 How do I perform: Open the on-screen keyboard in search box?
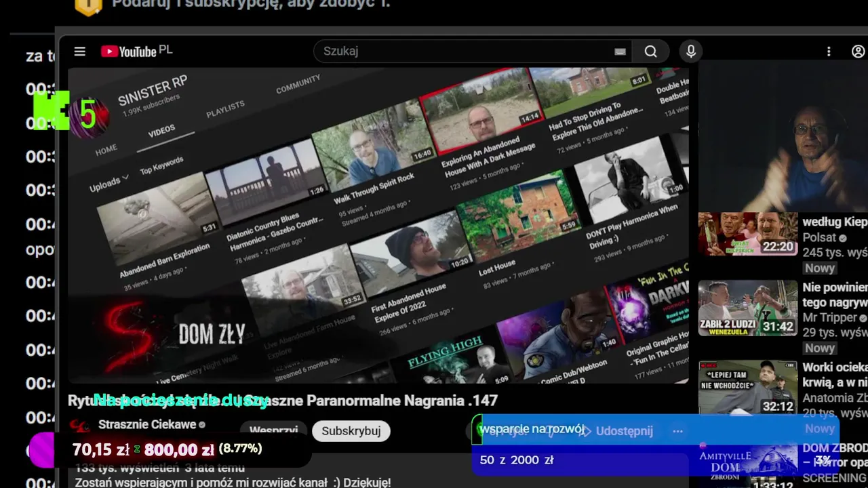620,52
